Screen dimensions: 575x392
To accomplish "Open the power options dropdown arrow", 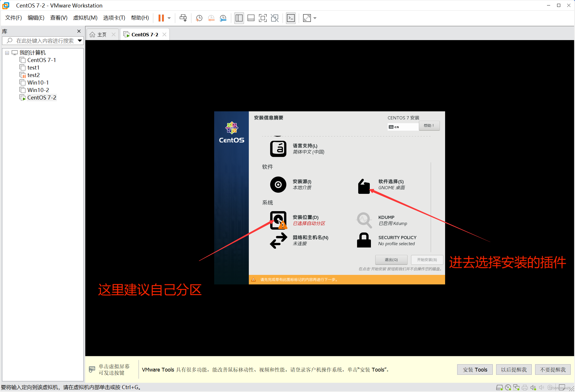I will 169,18.
